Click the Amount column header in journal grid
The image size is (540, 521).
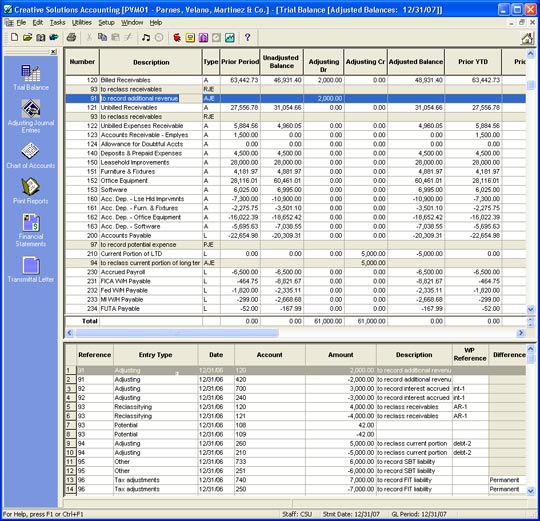pos(341,355)
